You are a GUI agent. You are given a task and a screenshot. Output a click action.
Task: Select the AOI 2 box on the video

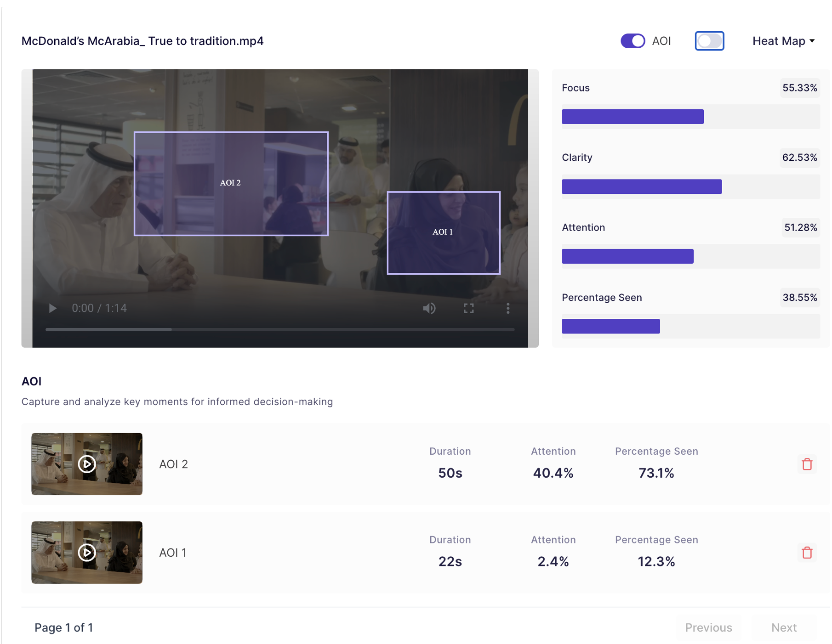tap(231, 184)
